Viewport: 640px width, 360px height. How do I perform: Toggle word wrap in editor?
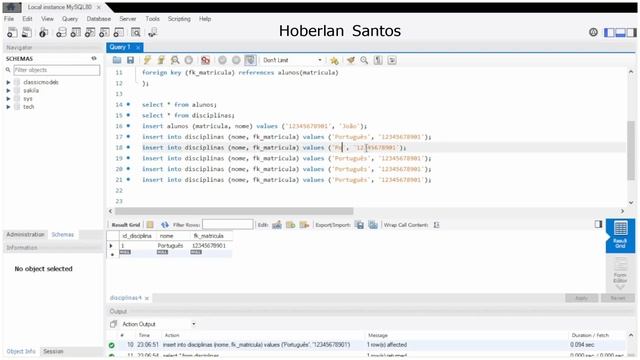pos(392,60)
